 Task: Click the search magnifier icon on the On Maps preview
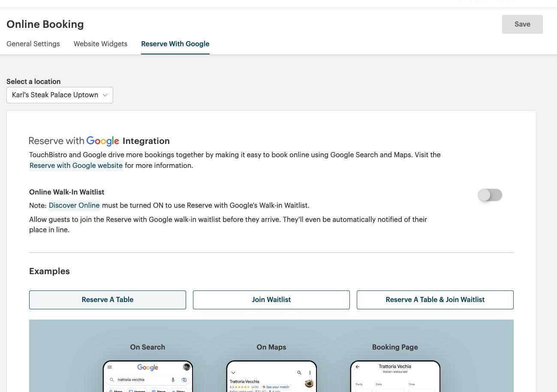(299, 372)
